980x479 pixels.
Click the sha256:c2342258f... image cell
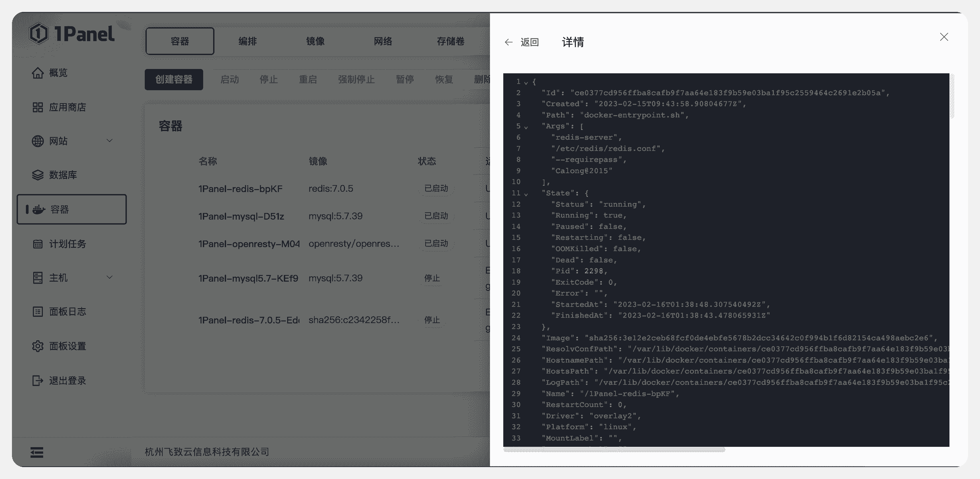(354, 320)
